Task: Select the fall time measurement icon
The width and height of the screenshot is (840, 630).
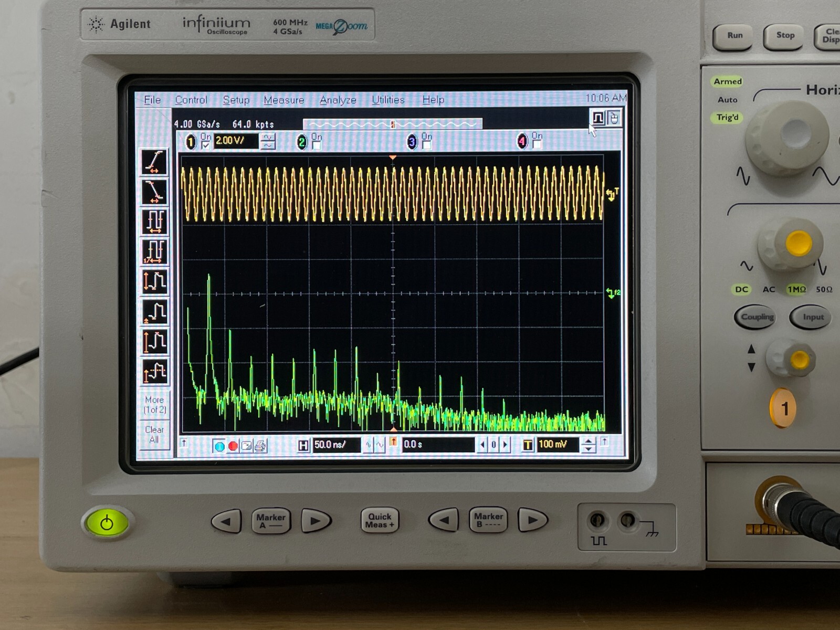Action: coord(154,192)
